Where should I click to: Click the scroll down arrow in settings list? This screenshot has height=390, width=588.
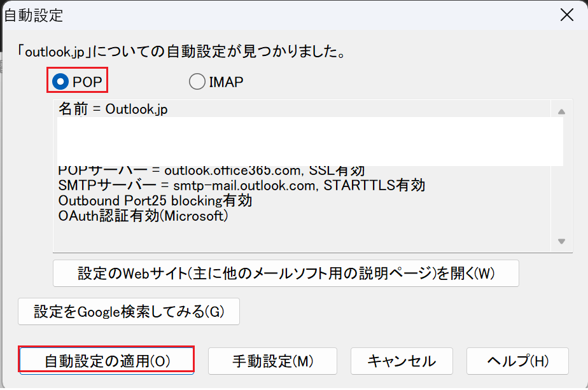click(x=561, y=241)
